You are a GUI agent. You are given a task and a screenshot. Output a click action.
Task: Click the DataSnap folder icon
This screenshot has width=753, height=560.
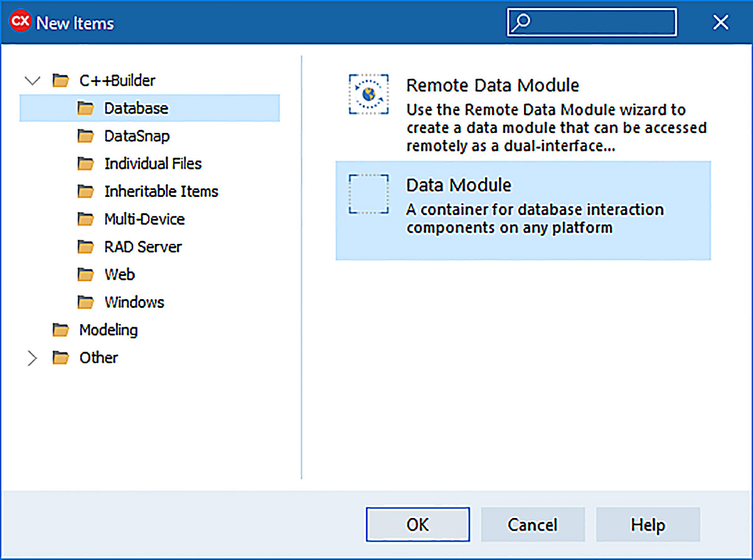85,136
